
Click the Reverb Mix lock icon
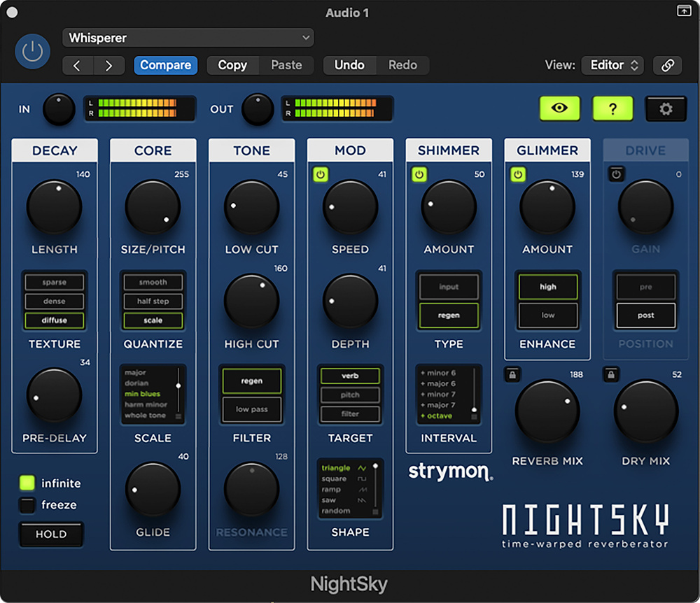pos(512,375)
